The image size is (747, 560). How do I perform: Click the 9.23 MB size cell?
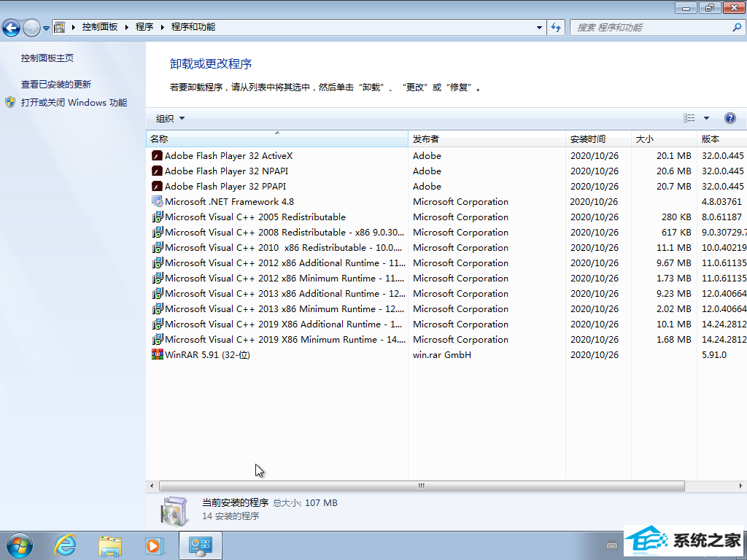point(673,293)
